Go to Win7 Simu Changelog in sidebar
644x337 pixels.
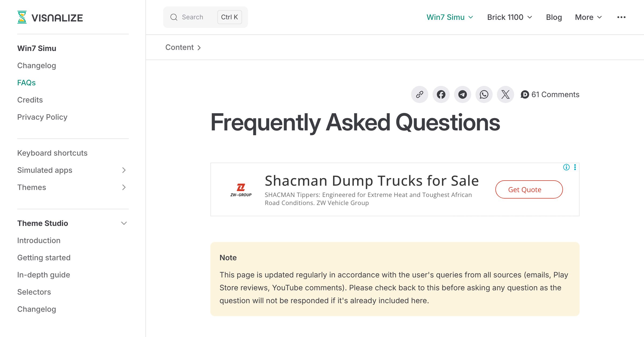coord(36,65)
